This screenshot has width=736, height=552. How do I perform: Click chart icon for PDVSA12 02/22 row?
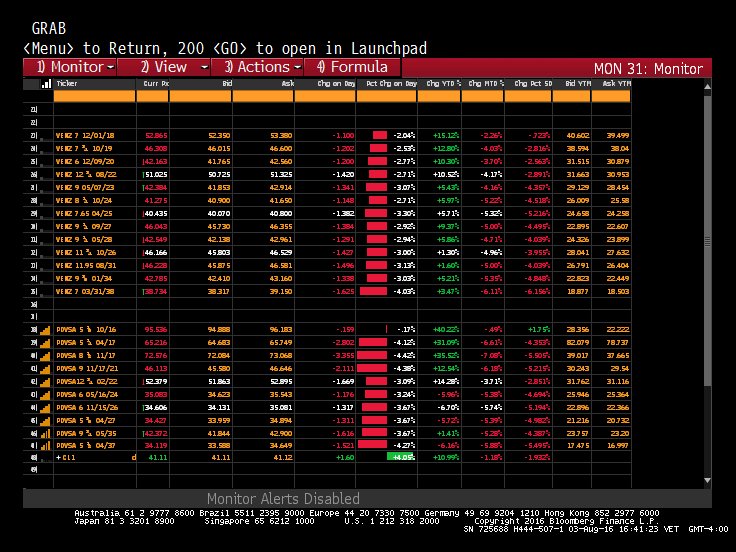point(45,382)
